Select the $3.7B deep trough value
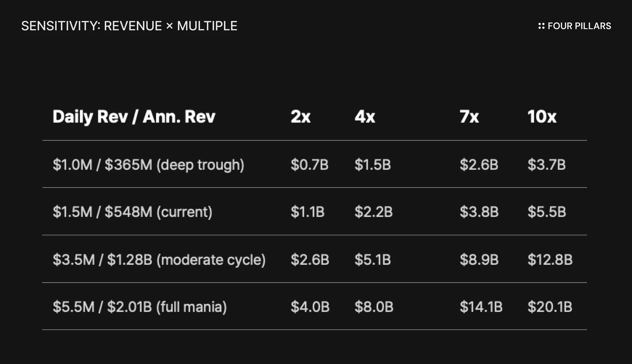 coord(547,164)
